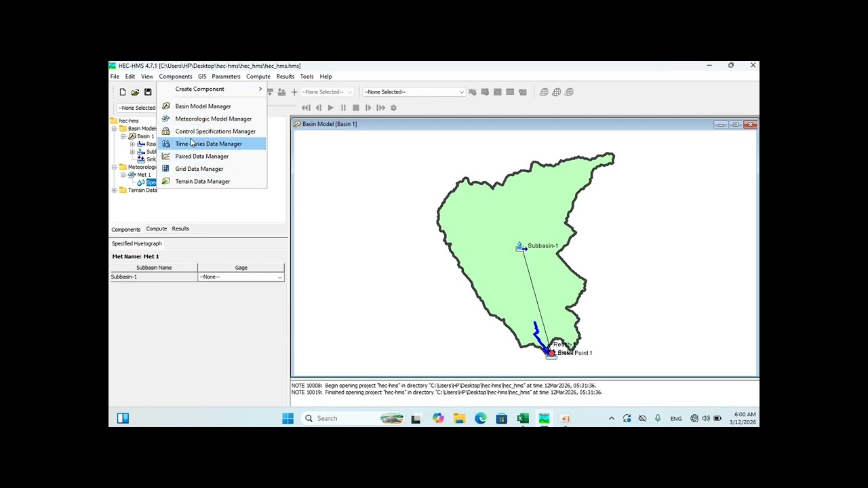Open the Edit menu
The image size is (868, 488).
click(130, 77)
